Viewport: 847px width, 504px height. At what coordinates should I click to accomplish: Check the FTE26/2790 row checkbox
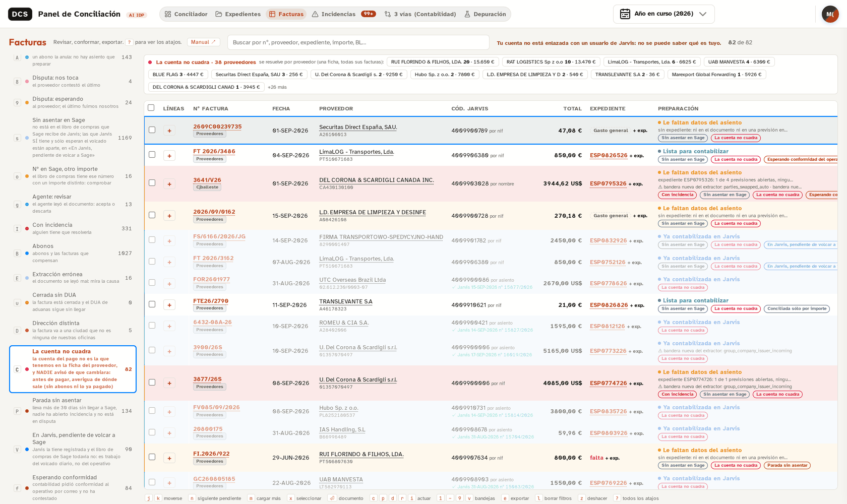click(152, 304)
